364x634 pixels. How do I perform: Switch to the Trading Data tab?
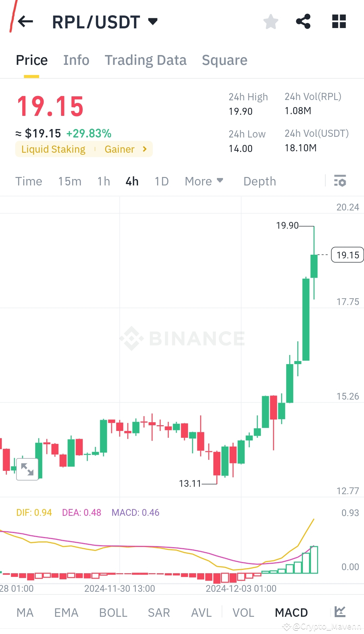coord(146,60)
